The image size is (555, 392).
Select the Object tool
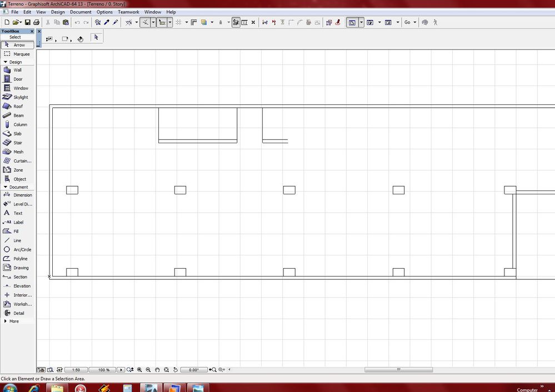click(17, 179)
